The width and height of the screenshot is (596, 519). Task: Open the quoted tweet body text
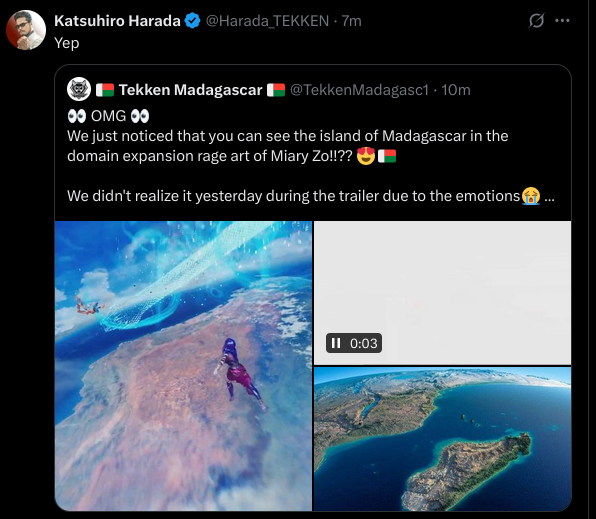311,156
